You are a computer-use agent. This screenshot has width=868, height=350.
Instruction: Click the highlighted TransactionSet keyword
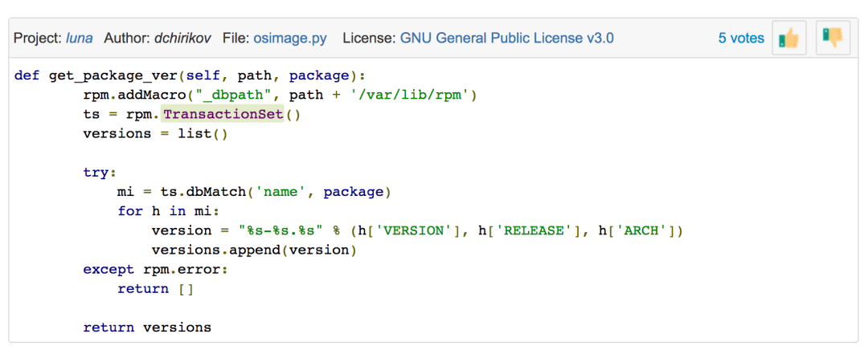pos(222,115)
